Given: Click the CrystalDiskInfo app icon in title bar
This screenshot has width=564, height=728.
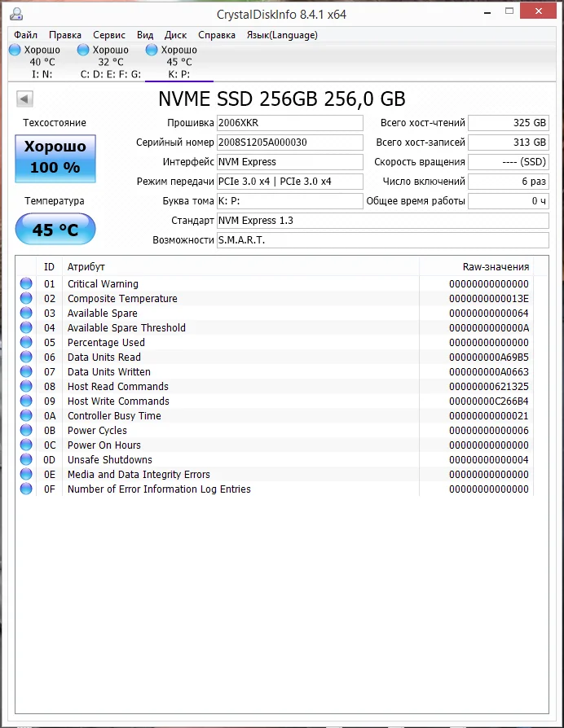Looking at the screenshot, I should (x=16, y=14).
